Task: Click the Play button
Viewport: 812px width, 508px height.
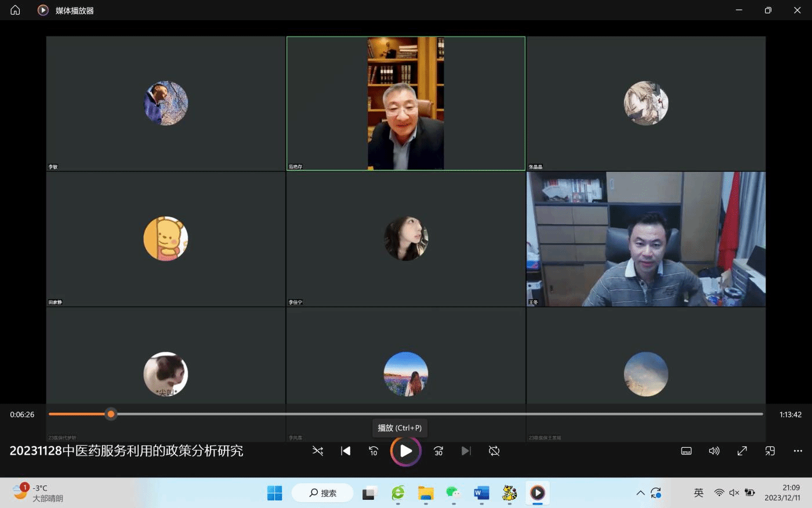Action: coord(406,451)
